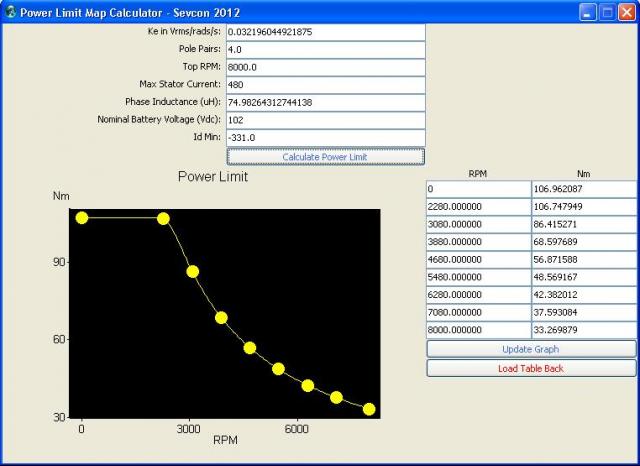The width and height of the screenshot is (640, 466).
Task: Click the graph point near 57 Nm
Action: (x=250, y=348)
